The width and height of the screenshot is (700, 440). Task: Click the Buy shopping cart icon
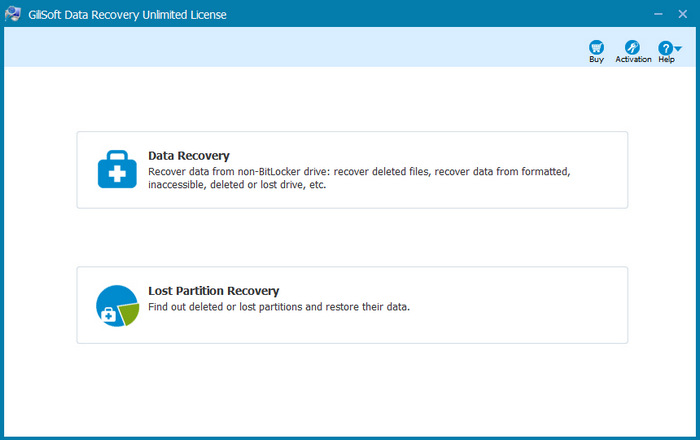point(596,47)
